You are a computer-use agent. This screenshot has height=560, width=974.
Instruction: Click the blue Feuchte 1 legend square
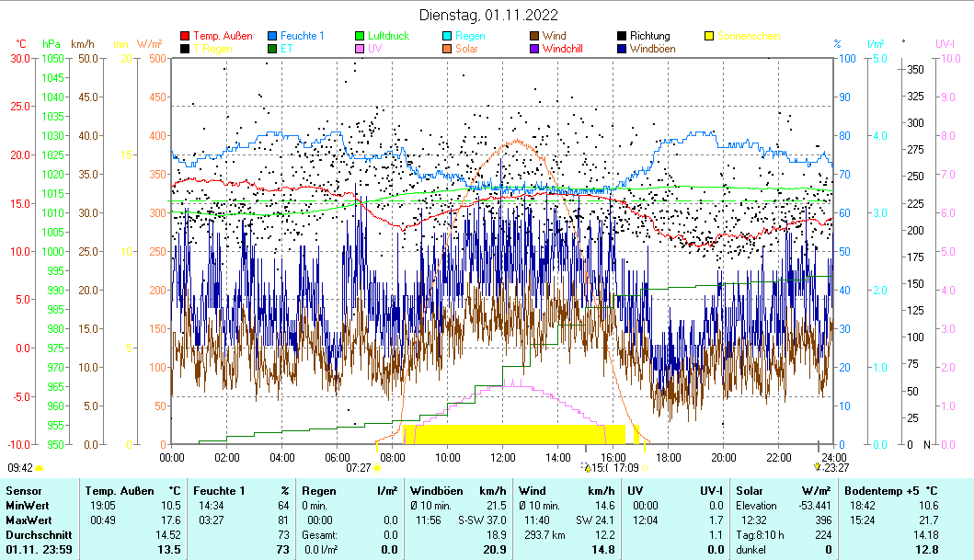pyautogui.click(x=273, y=37)
